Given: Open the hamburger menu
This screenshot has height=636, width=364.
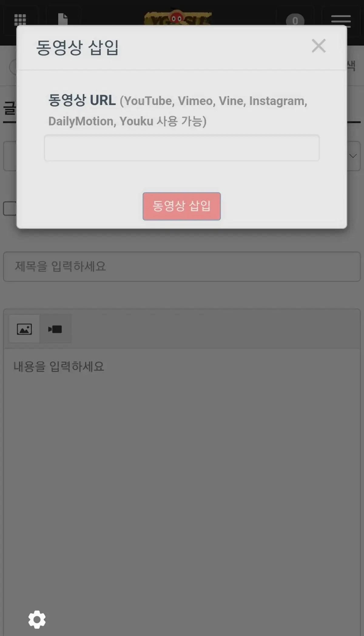Looking at the screenshot, I should pos(341,21).
